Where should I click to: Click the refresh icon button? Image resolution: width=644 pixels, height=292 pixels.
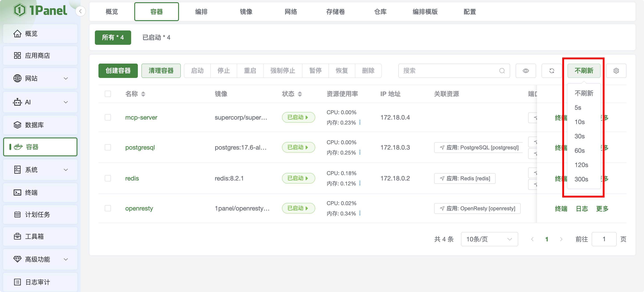coord(552,71)
